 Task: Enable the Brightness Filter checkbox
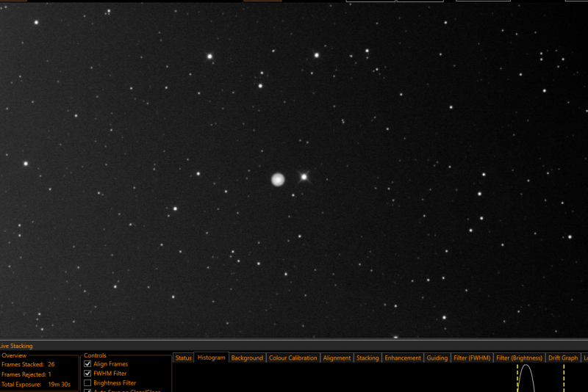coord(87,382)
